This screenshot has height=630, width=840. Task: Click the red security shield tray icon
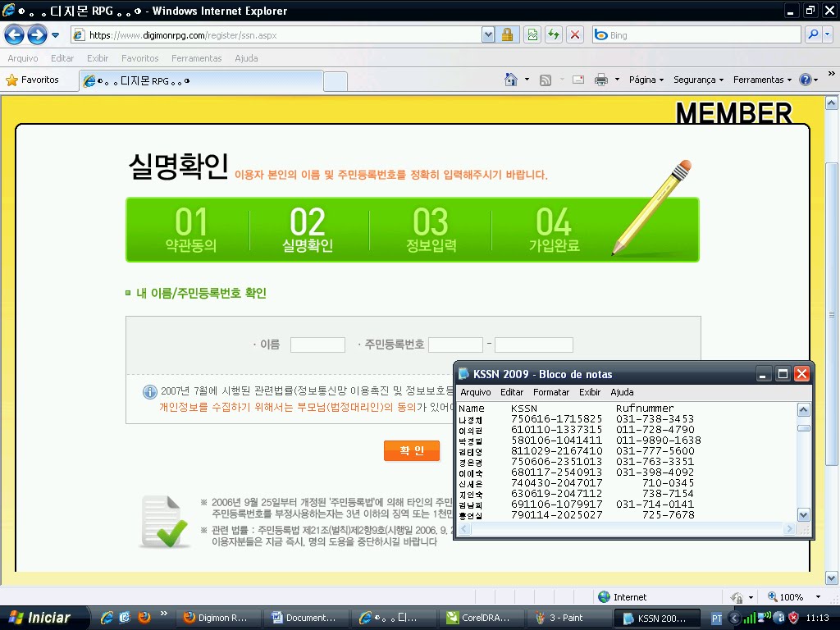coord(794,619)
